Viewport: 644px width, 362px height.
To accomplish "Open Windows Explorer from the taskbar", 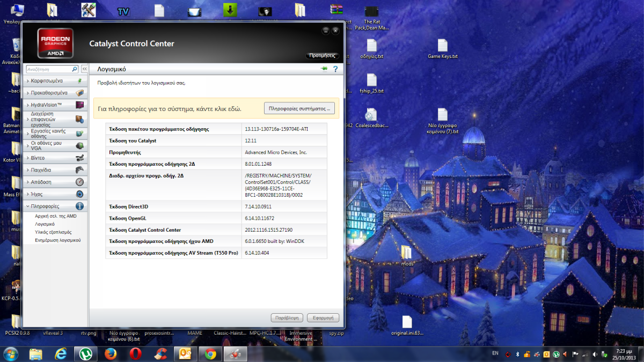I will [36, 354].
